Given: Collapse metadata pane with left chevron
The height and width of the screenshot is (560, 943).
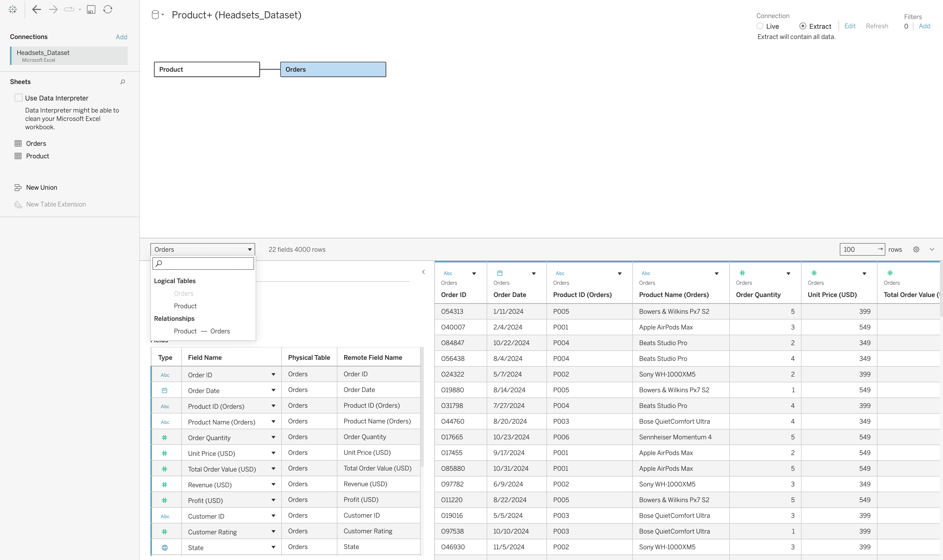Looking at the screenshot, I should tap(423, 272).
